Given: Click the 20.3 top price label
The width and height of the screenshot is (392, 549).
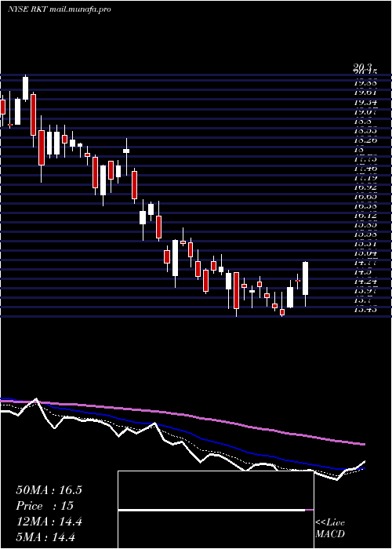Looking at the screenshot, I should pyautogui.click(x=363, y=67).
